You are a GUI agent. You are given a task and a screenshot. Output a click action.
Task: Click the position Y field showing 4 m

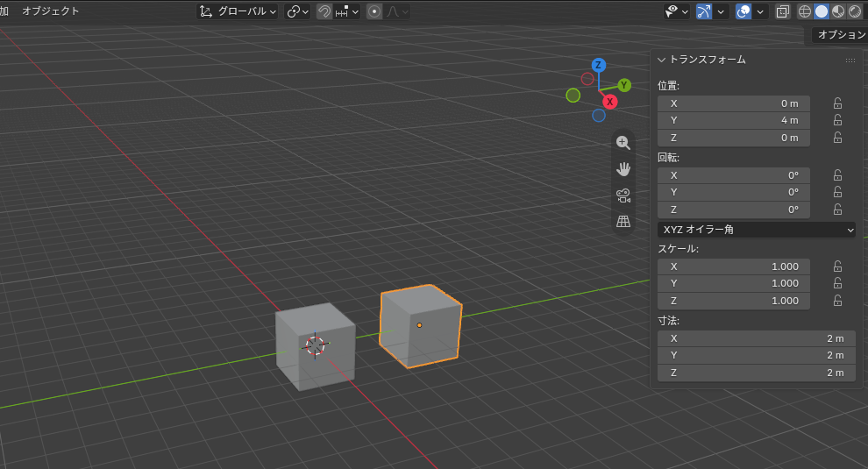point(734,120)
